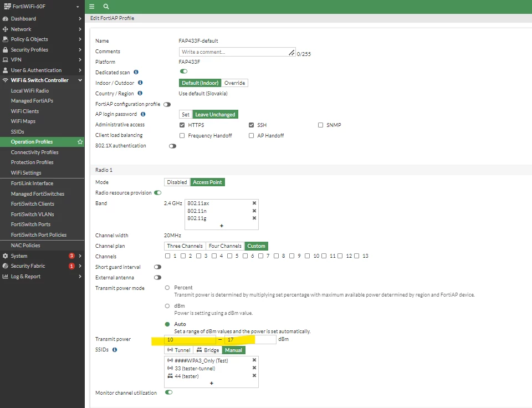This screenshot has height=408, width=532.
Task: Check the AP Handoff box
Action: click(252, 135)
